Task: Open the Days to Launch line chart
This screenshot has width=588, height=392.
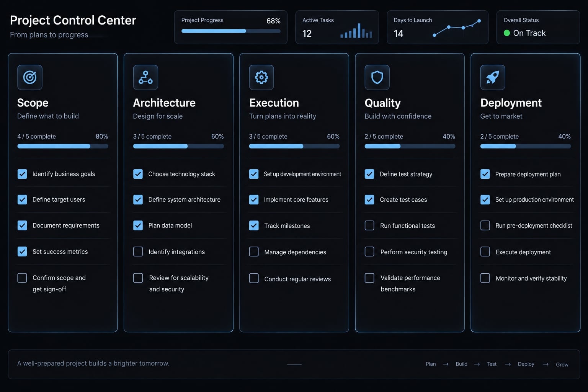Action: 457,28
